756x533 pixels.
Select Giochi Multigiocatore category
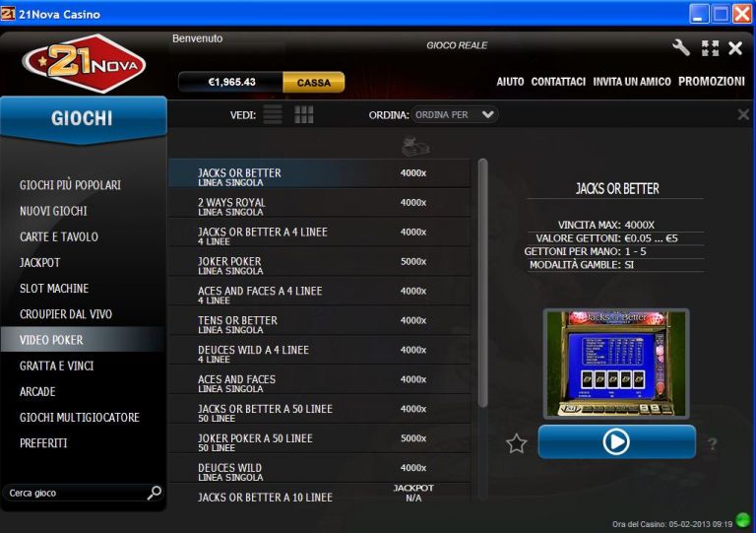point(80,418)
